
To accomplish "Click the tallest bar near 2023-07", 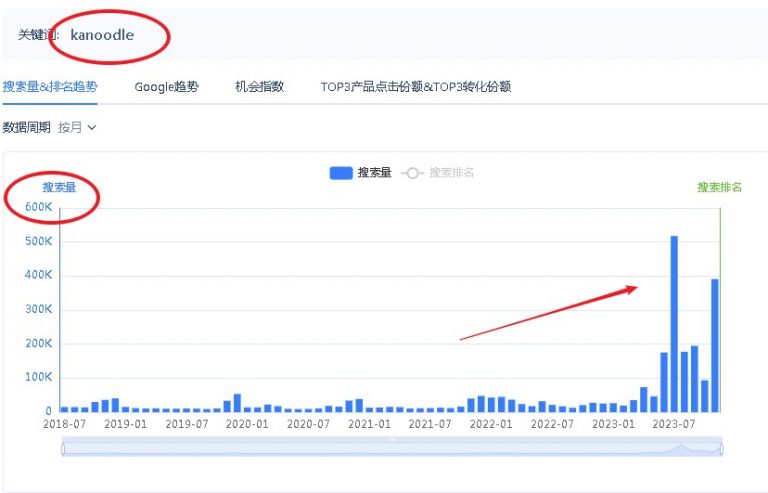I will pyautogui.click(x=674, y=324).
